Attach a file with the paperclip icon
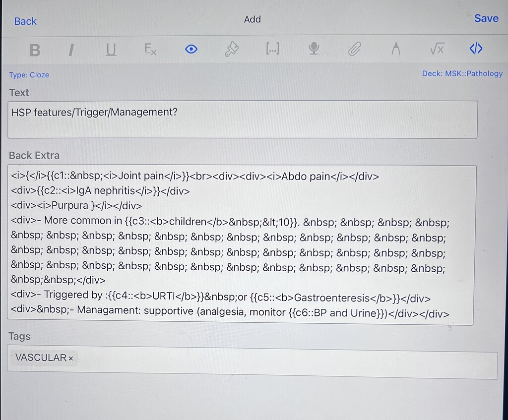 (x=354, y=48)
